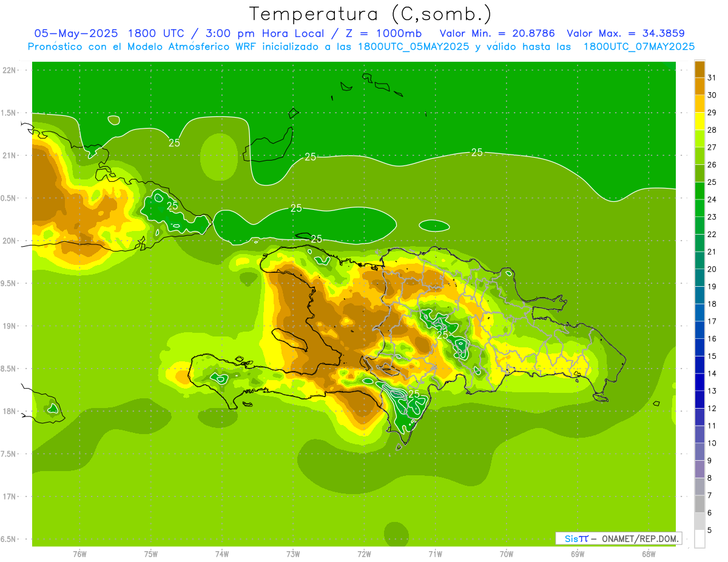Click the longitude label '71W'

coord(435,554)
